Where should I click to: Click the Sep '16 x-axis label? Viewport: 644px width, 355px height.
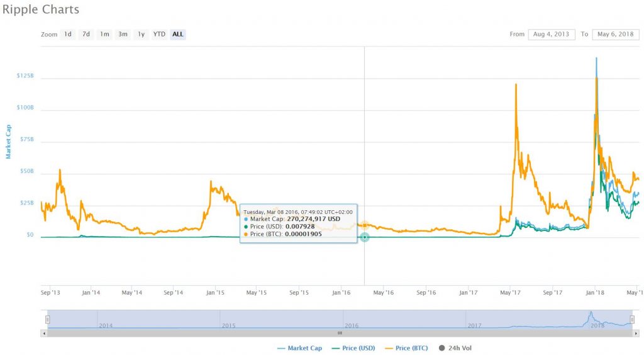tap(426, 293)
